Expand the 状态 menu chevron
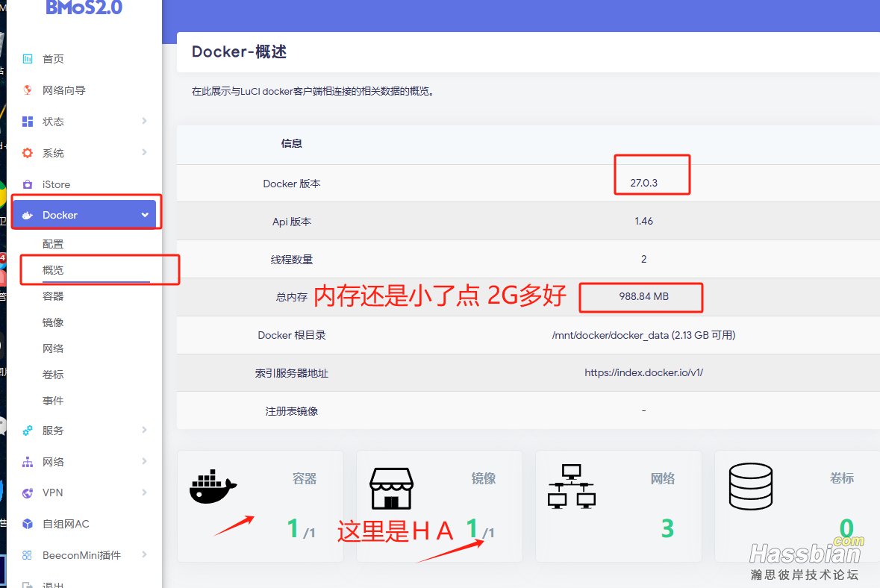Screen dimensions: 880x588 [x=144, y=121]
